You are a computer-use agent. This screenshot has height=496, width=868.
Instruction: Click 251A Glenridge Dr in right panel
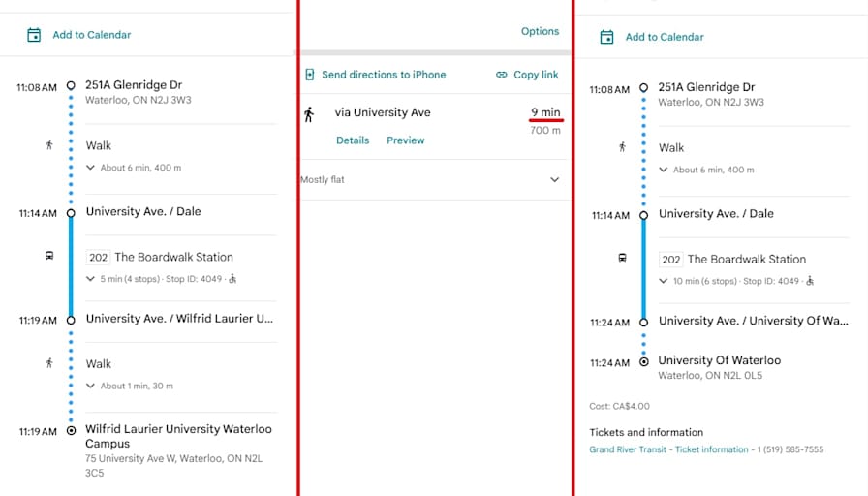(706, 87)
